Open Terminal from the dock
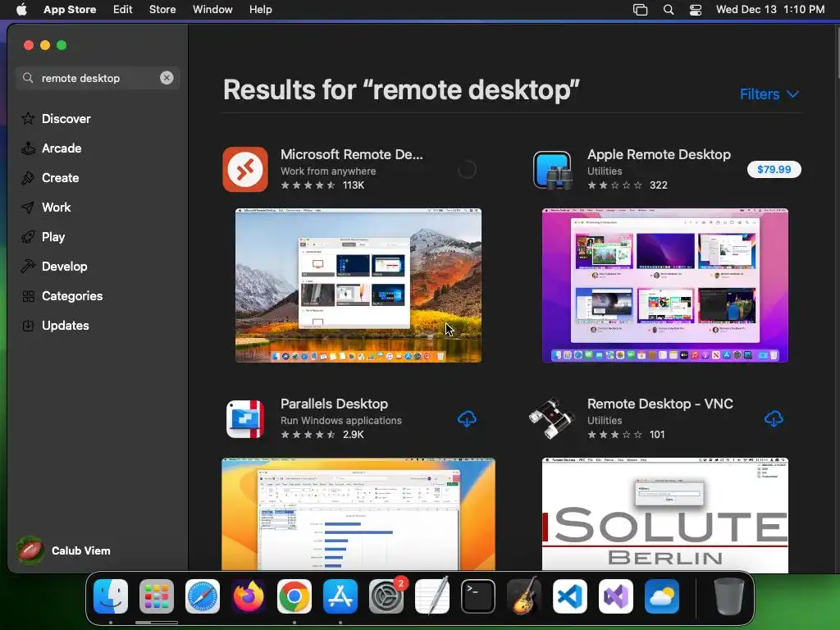This screenshot has width=840, height=630. pos(478,596)
